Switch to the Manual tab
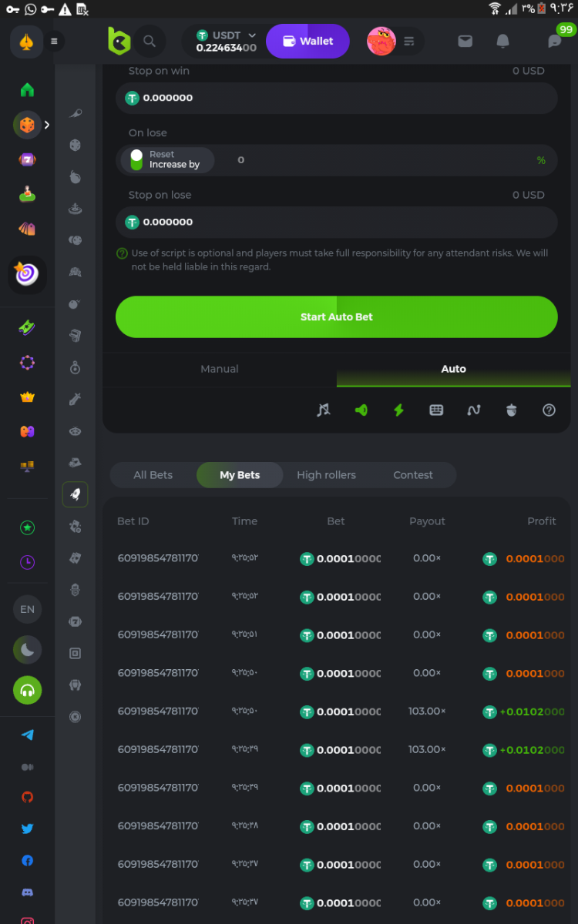Viewport: 578px width, 924px height. click(220, 369)
